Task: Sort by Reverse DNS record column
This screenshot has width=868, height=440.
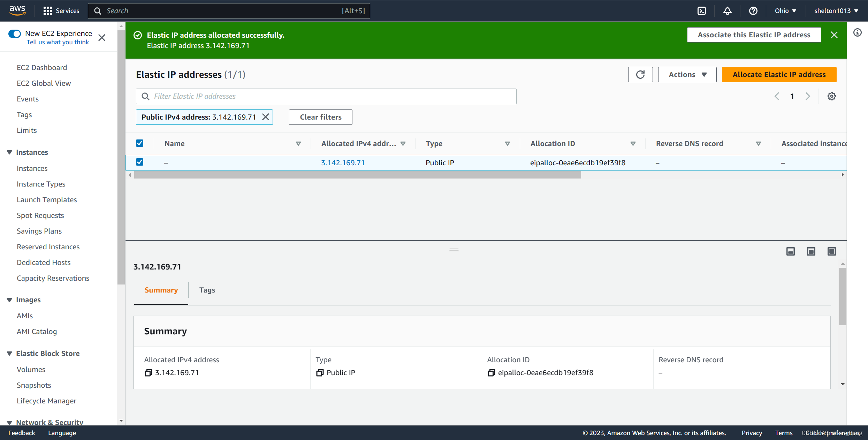Action: tap(759, 144)
